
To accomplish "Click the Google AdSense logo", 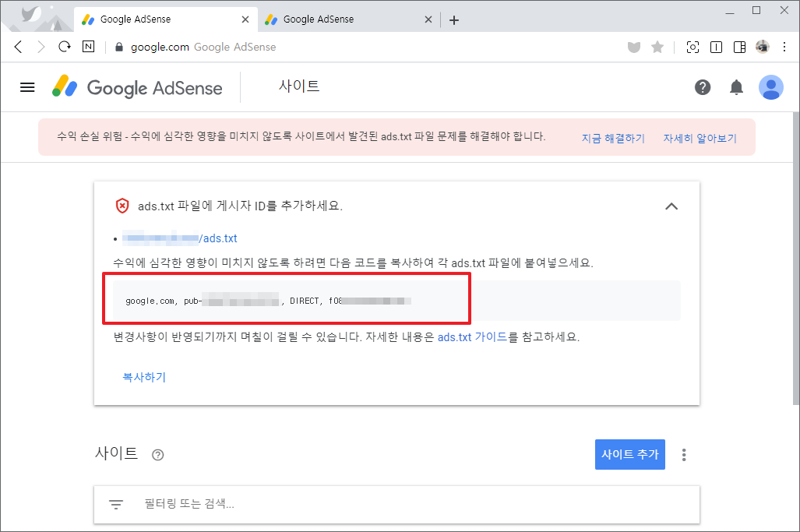I will 137,87.
